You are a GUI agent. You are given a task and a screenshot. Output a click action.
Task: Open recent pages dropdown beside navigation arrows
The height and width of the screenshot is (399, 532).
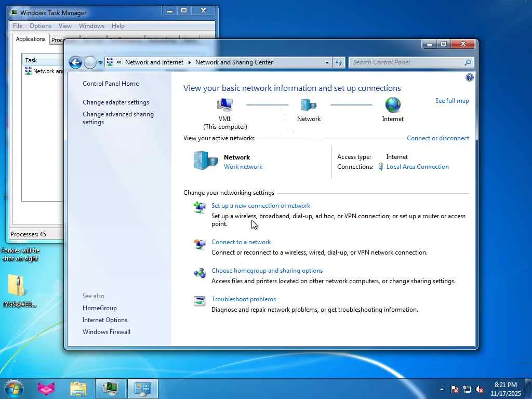tap(100, 62)
